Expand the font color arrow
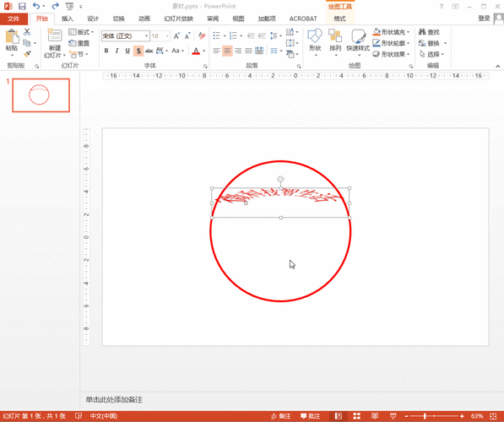This screenshot has height=422, width=504. [x=203, y=51]
